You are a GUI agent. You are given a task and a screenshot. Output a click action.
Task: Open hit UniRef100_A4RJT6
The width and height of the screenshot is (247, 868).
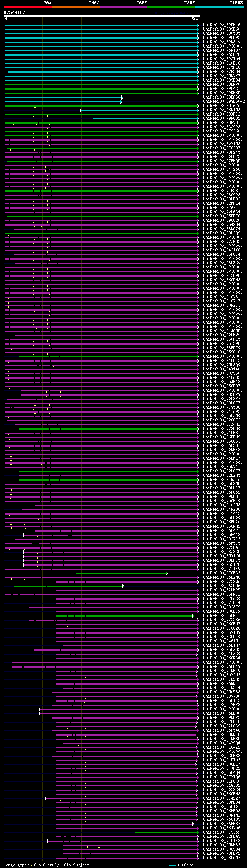tap(222, 479)
